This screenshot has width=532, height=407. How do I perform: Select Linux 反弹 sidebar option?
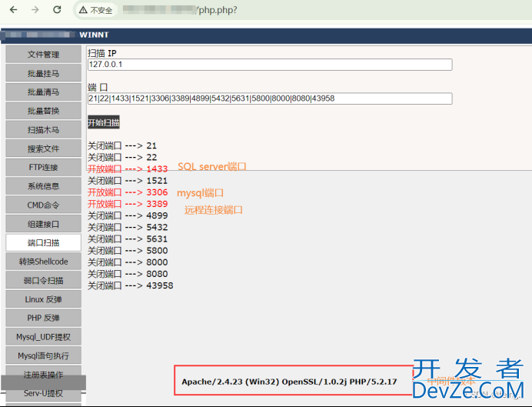43,299
